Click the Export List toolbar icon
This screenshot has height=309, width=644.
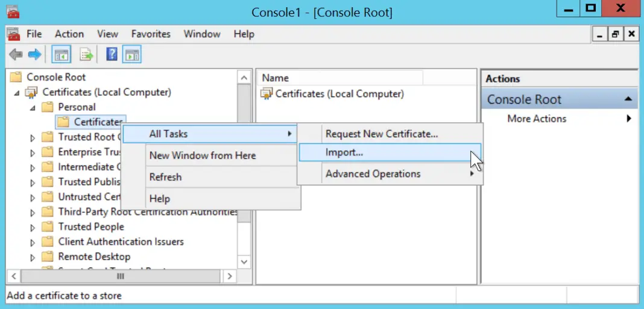pos(87,55)
